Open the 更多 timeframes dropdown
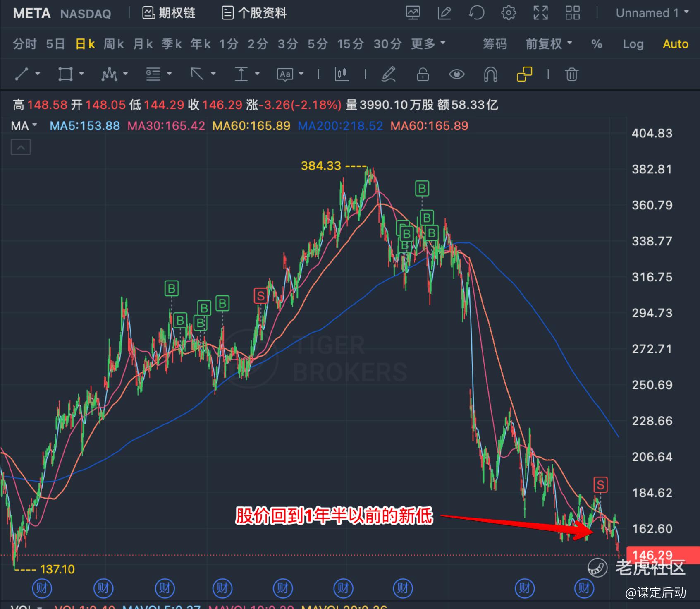The width and height of the screenshot is (700, 609). click(428, 43)
